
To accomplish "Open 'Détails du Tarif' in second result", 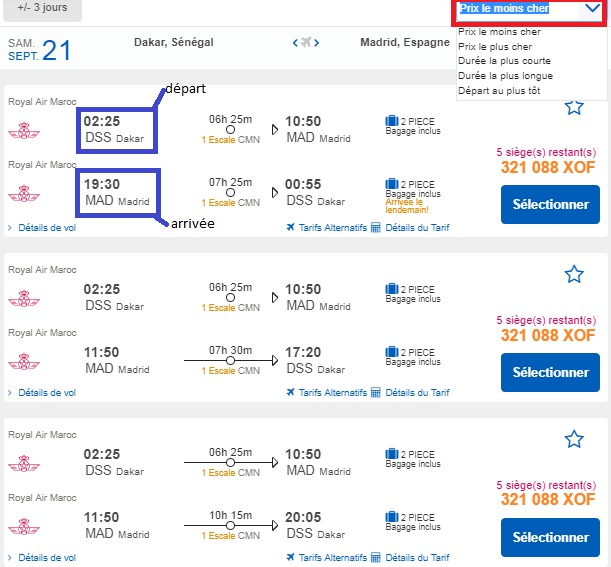I will coord(410,393).
